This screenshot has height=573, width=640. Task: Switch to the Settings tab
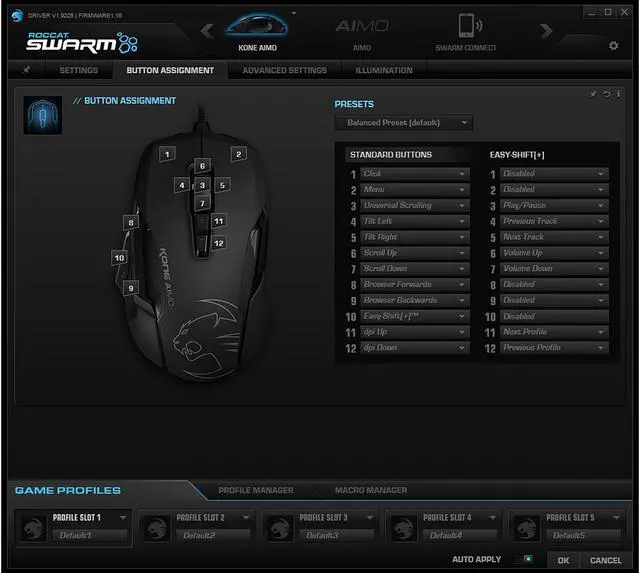(79, 70)
